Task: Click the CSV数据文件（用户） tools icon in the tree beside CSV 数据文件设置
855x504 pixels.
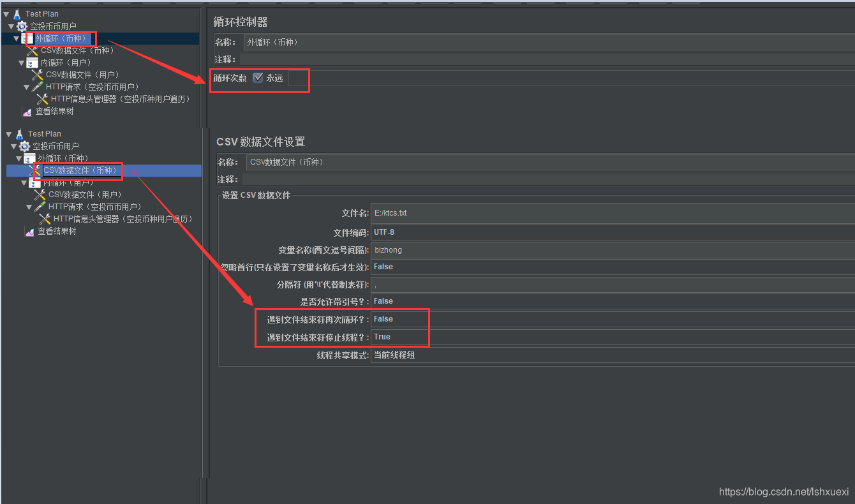Action: tap(40, 195)
